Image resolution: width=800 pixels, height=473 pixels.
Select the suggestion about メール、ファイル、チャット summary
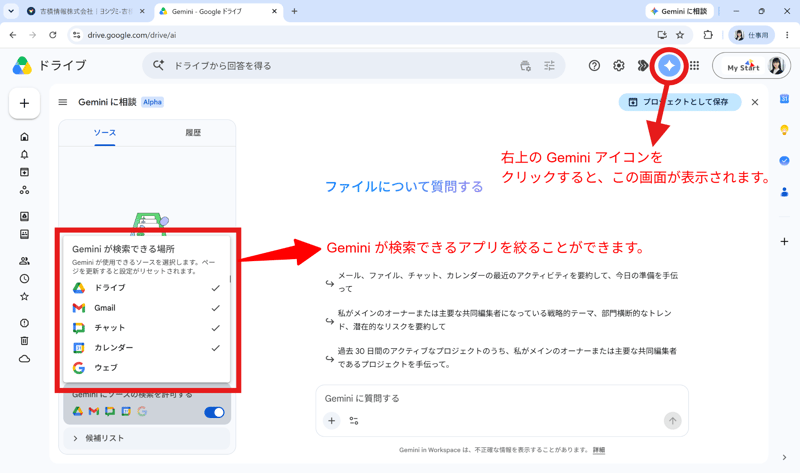coord(502,282)
